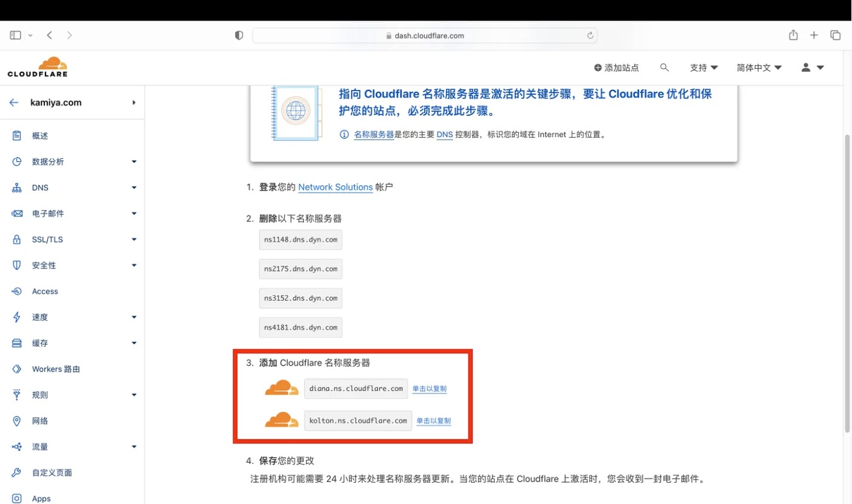The image size is (852, 504).
Task: Click the search magnifier icon
Action: [x=664, y=67]
